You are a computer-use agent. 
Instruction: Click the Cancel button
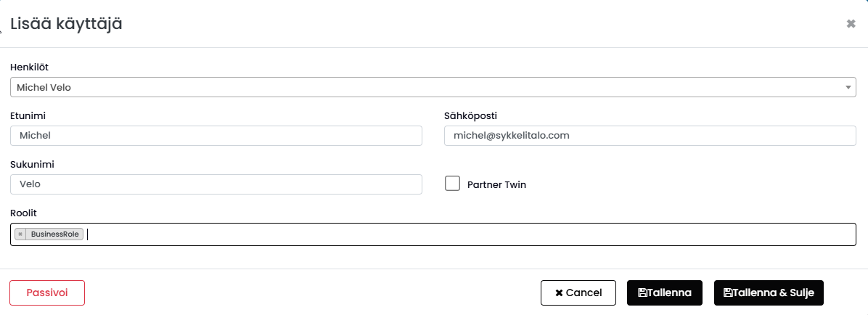[x=578, y=292]
